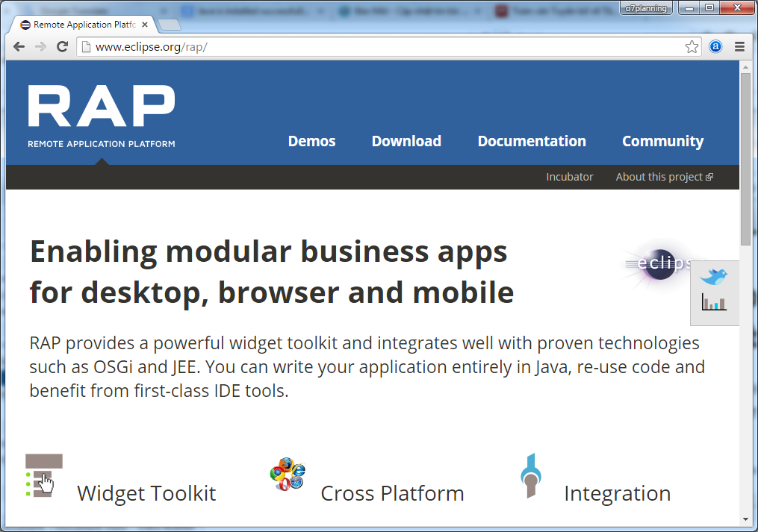Click the Cross Platform browsers icon
The height and width of the screenshot is (532, 758).
(288, 474)
